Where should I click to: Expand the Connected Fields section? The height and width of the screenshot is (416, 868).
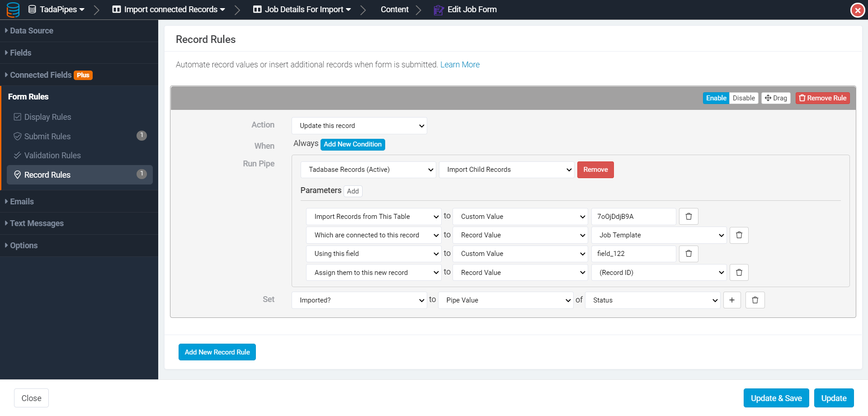(79, 75)
